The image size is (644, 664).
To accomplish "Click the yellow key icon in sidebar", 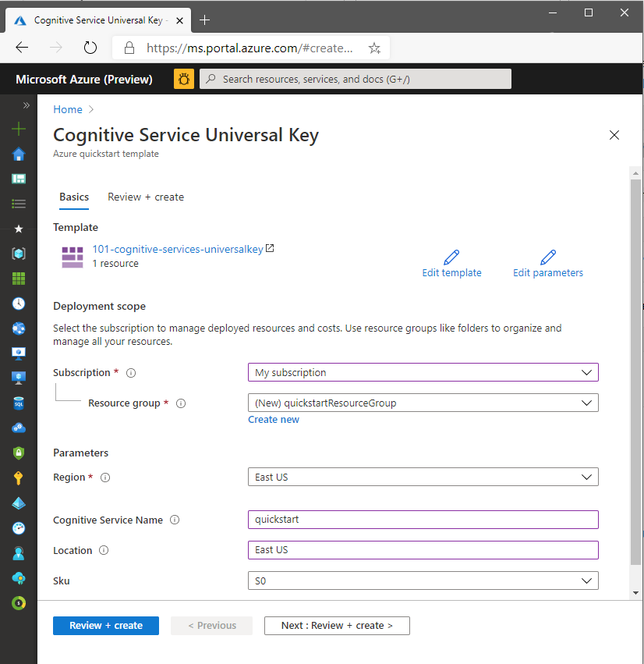I will tap(19, 478).
